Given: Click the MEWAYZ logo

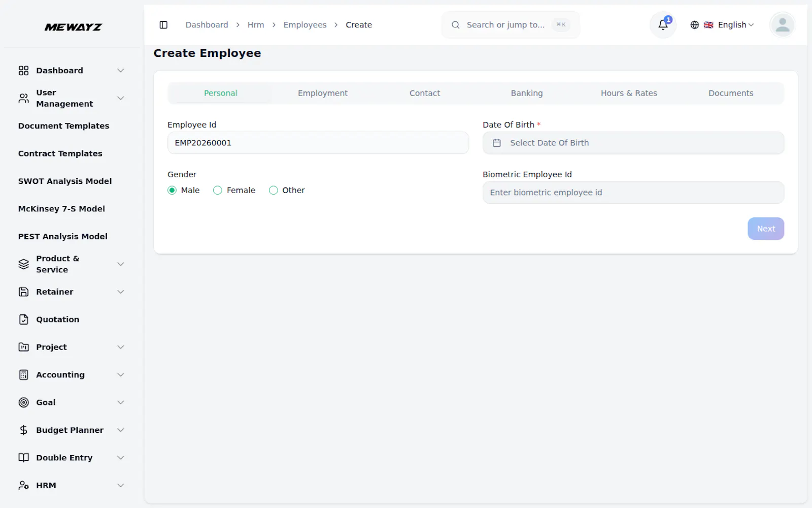Looking at the screenshot, I should (73, 27).
